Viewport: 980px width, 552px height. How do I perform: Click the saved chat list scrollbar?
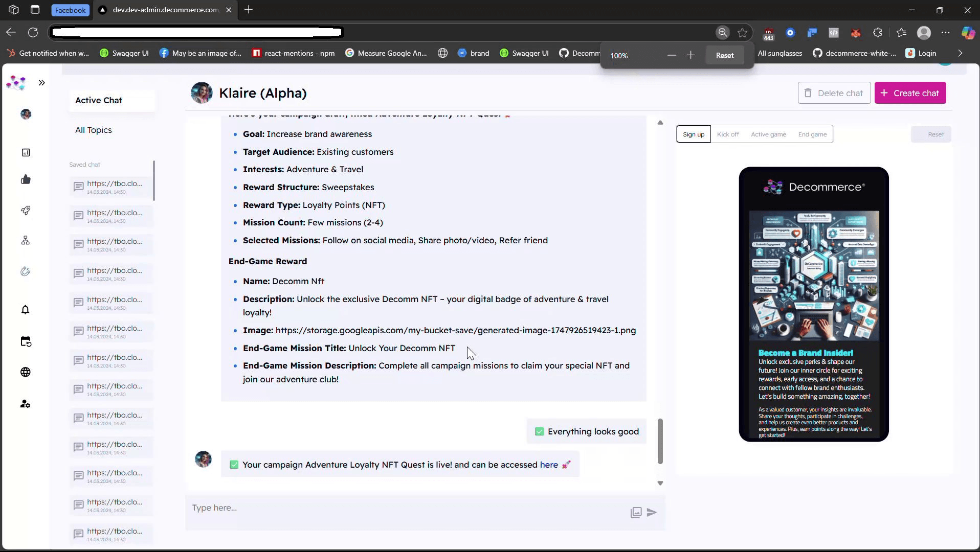click(x=154, y=181)
